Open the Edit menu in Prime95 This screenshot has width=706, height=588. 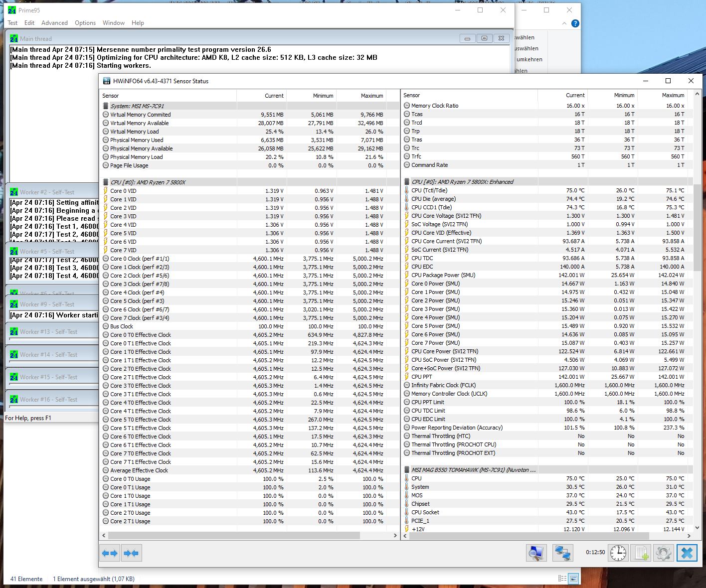pos(29,23)
